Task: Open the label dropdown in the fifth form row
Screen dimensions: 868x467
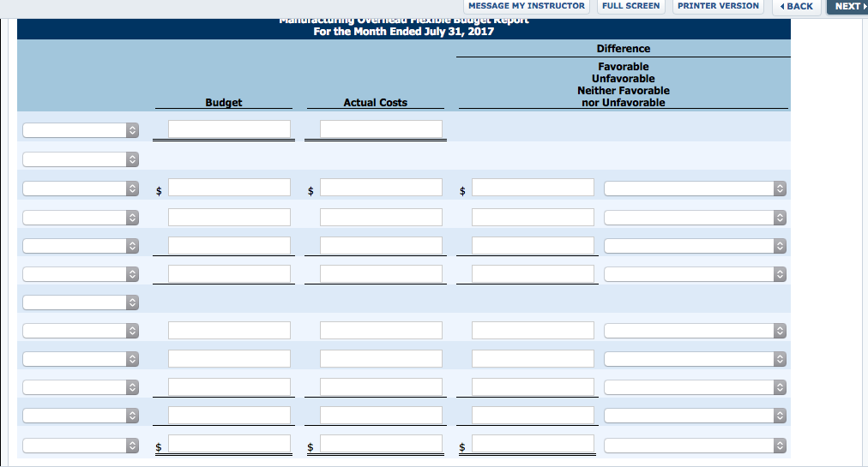Action: (x=81, y=246)
